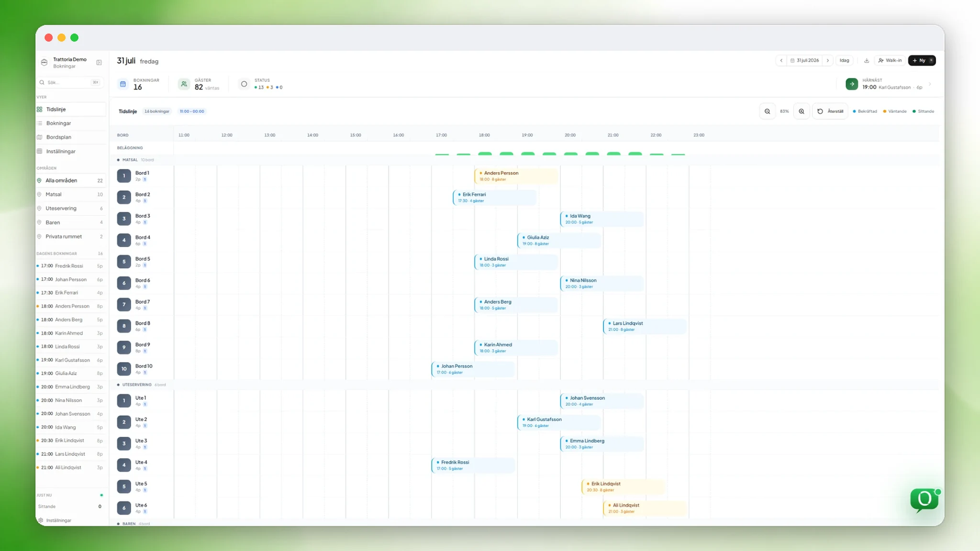Open the 31 juli 2026 date picker
This screenshot has height=551, width=980.
805,61
